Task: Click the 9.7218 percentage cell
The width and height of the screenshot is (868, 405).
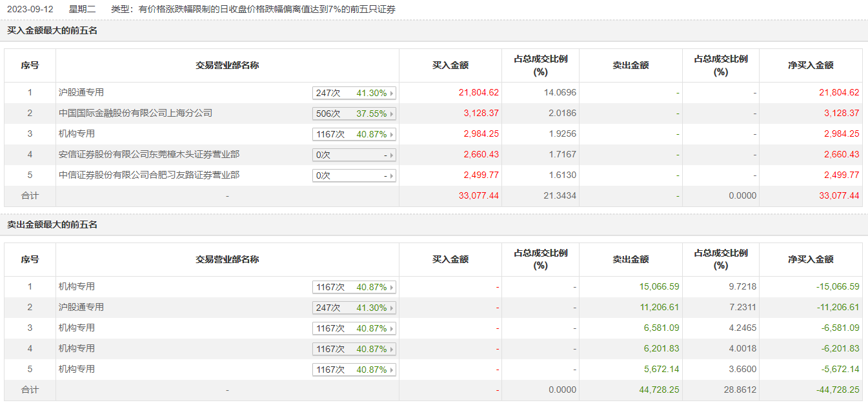Action: point(742,287)
